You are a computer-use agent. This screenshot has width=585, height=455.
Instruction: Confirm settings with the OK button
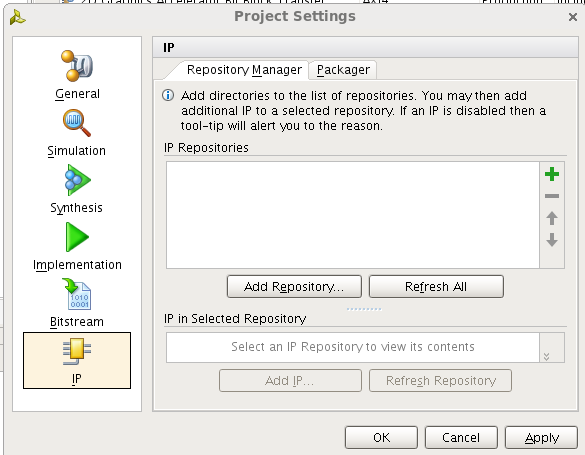click(x=381, y=437)
